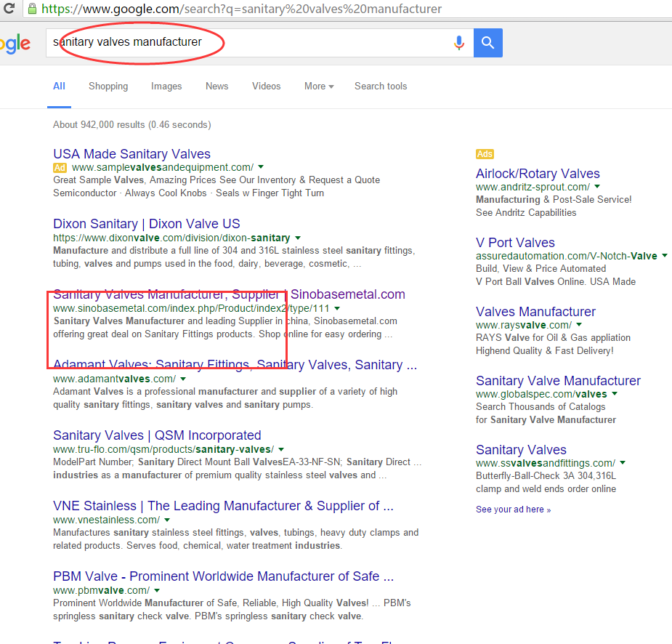Screen dimensions: 672x644
Task: Click the Google logo
Action: coord(15,44)
